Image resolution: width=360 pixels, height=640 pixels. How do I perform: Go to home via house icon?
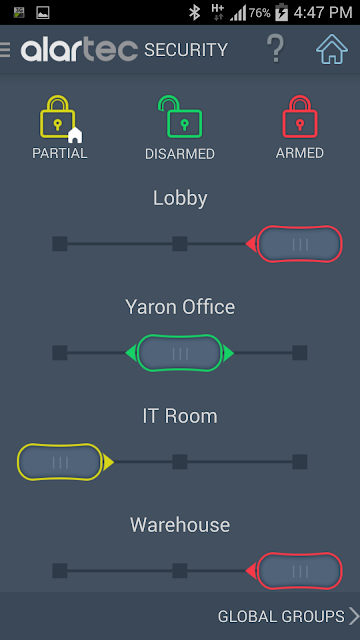(332, 49)
